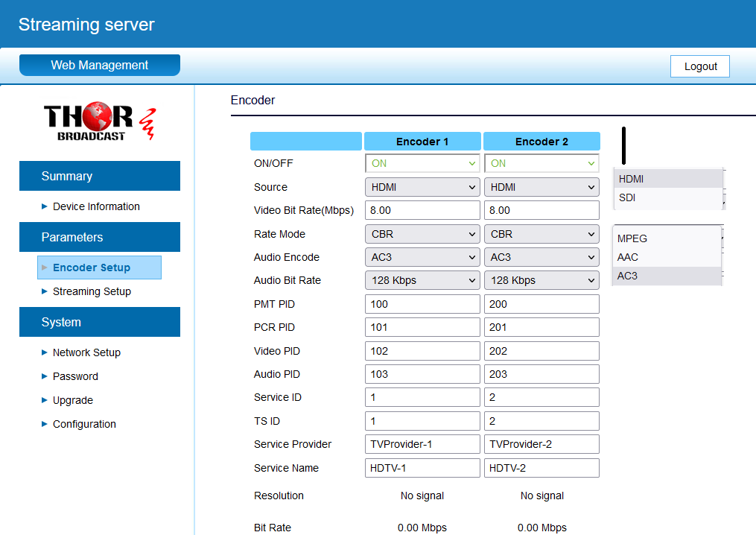Click the Logout button
The width and height of the screenshot is (756, 535).
[699, 66]
